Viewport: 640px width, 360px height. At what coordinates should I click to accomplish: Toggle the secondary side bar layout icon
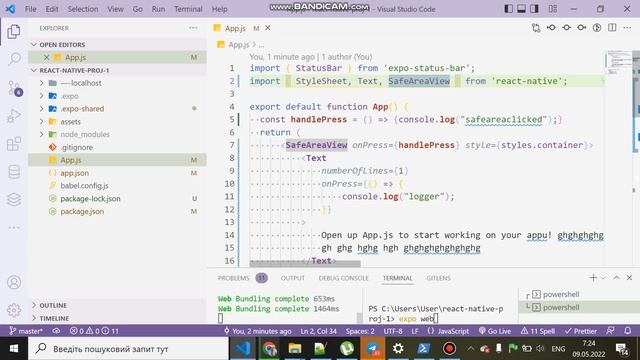point(534,9)
